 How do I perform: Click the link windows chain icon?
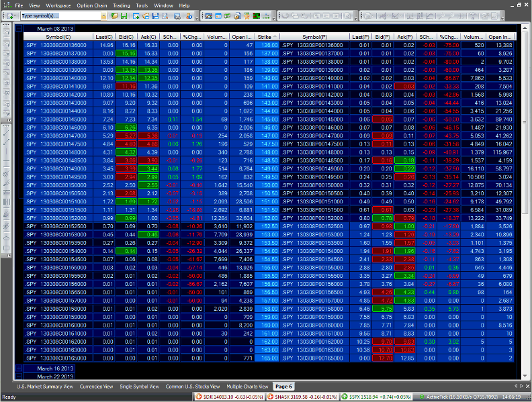point(177,16)
